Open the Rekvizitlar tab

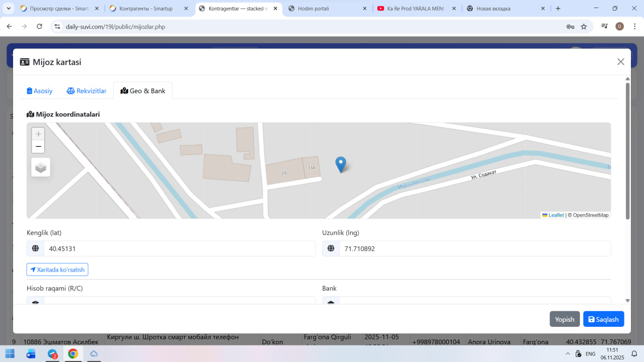pyautogui.click(x=87, y=91)
